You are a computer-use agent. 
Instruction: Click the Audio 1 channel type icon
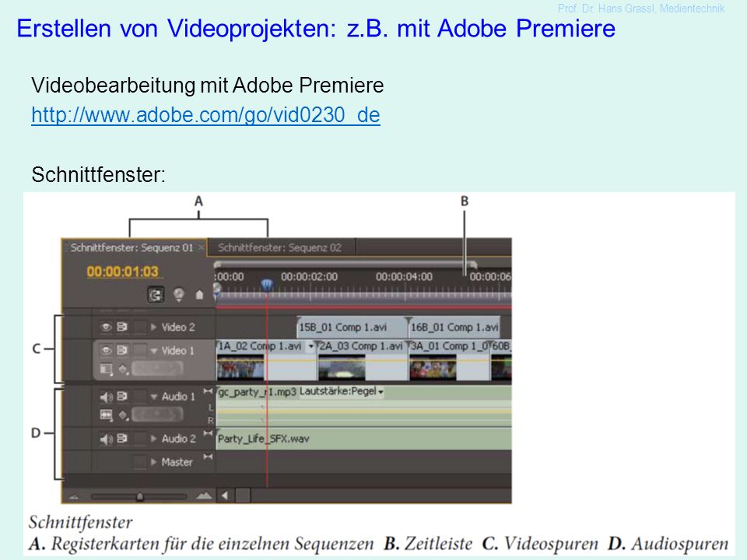coord(208,391)
